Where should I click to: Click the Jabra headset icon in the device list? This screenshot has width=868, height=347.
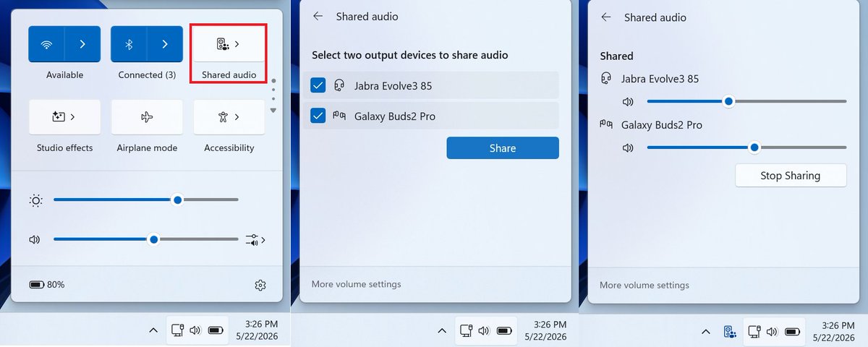pos(339,85)
